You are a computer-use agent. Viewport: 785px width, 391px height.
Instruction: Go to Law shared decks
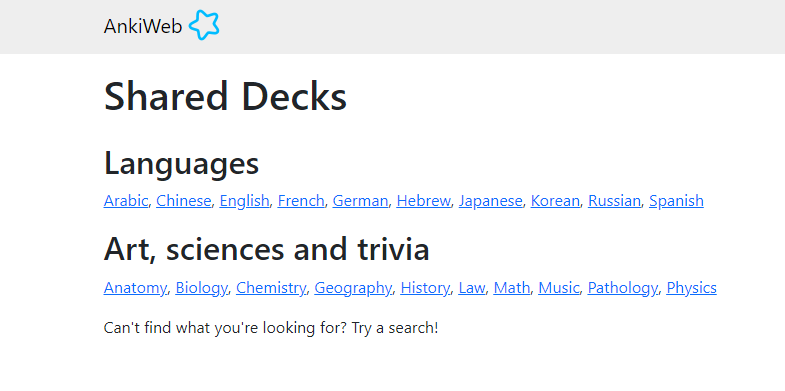tap(472, 288)
